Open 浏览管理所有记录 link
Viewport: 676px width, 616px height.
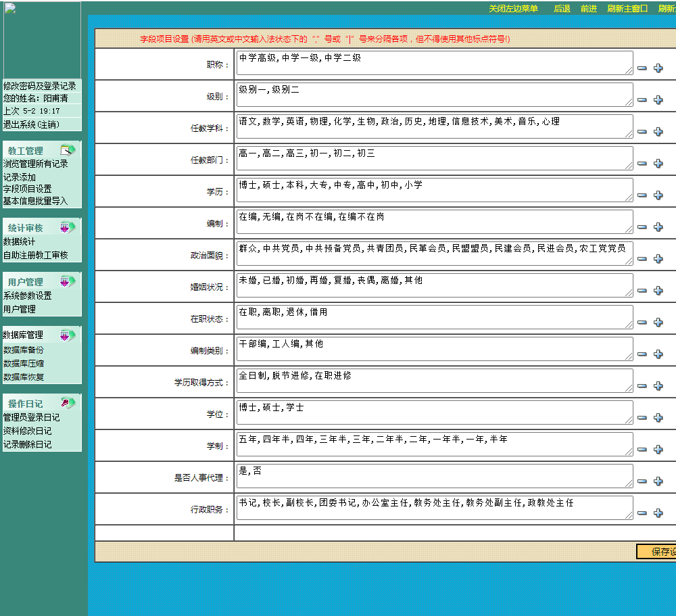coord(35,164)
